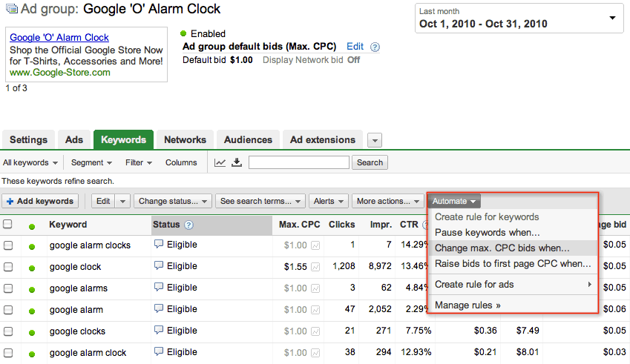Open the Change status dropdown
Screen dimensions: 630x364
point(173,201)
